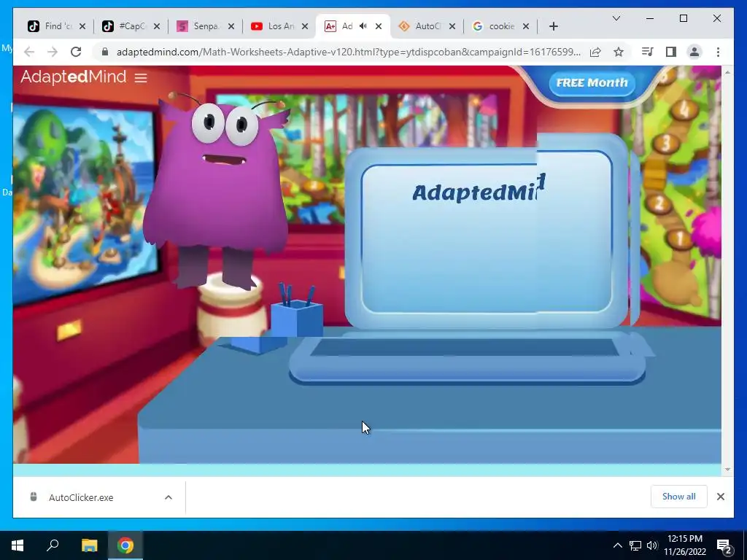Open the Chrome profile icon
The width and height of the screenshot is (747, 560).
(694, 52)
